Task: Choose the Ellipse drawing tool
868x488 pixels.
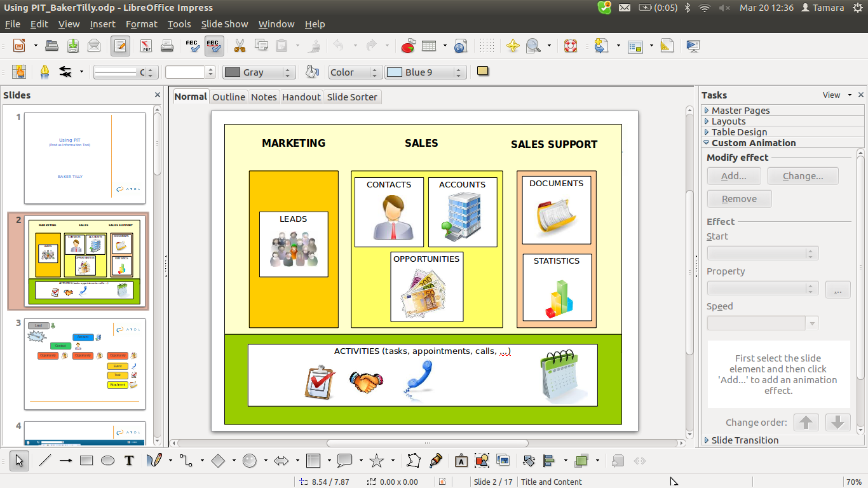Action: click(108, 461)
